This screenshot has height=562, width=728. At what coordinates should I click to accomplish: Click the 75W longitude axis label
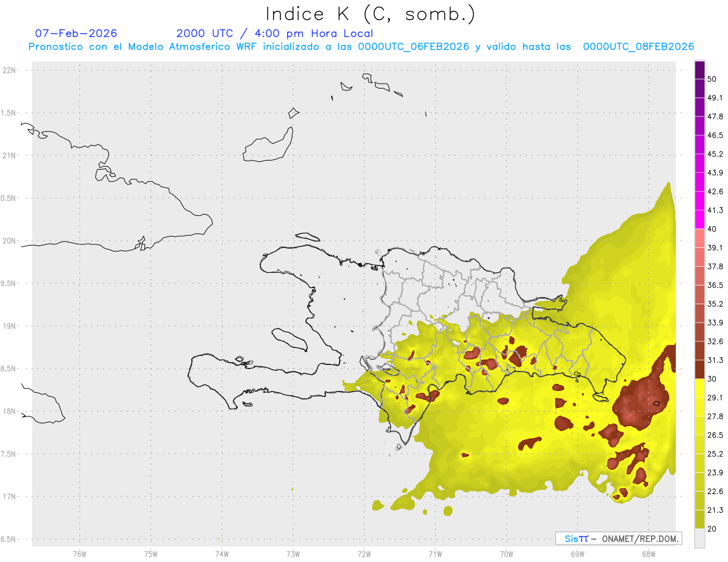tap(150, 554)
